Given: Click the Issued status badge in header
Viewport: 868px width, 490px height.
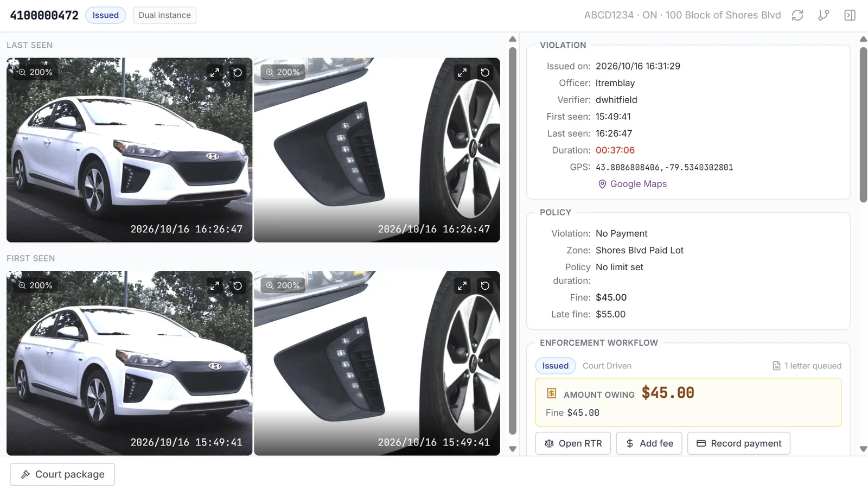Looking at the screenshot, I should click(x=106, y=15).
